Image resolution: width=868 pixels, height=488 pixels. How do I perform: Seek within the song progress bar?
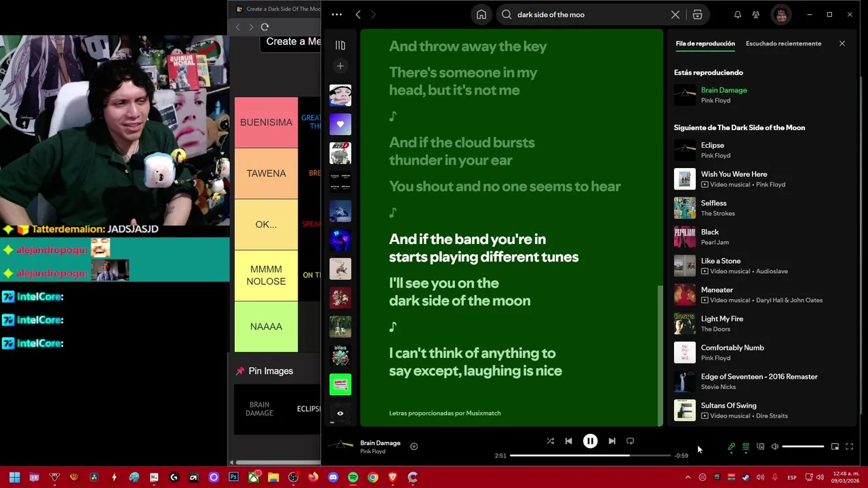590,455
